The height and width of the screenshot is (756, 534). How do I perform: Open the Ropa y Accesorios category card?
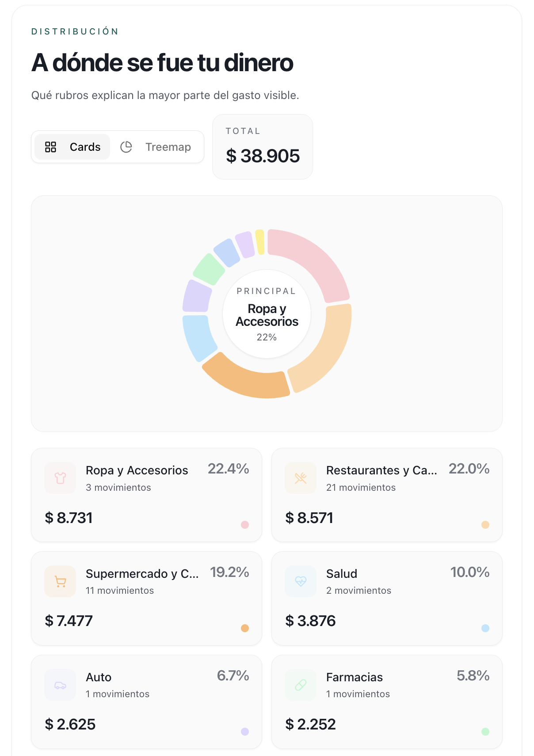tap(146, 495)
